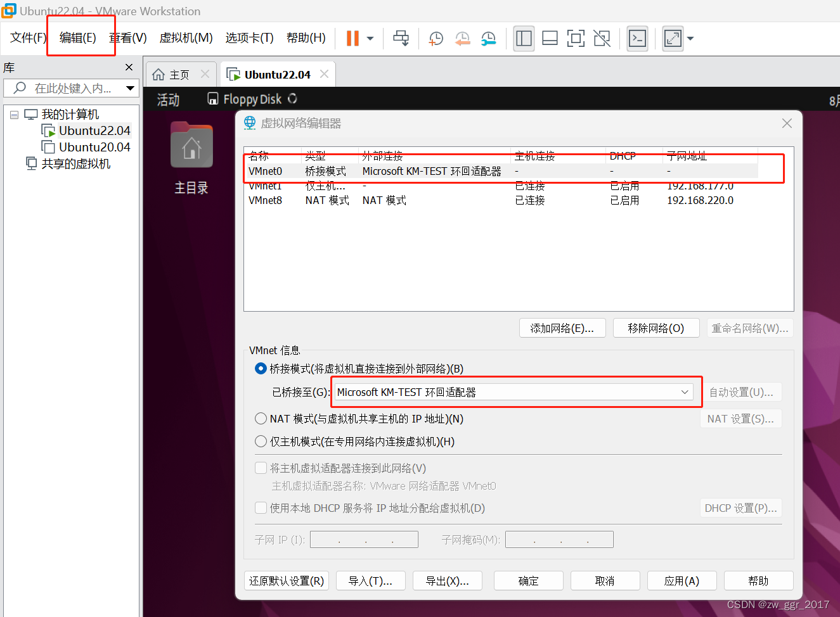The image size is (840, 617).
Task: Click the 导入(T)... button
Action: pyautogui.click(x=371, y=581)
